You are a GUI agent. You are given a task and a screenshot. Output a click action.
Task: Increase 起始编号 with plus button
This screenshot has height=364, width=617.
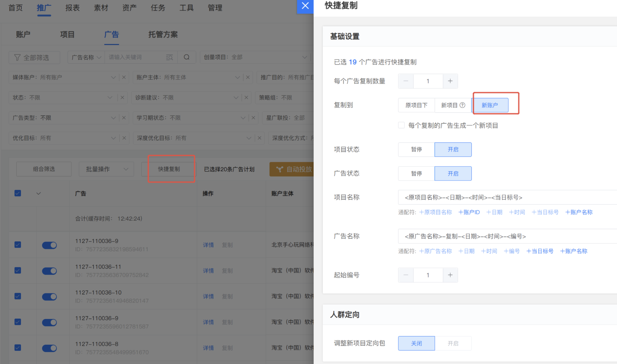pyautogui.click(x=450, y=275)
